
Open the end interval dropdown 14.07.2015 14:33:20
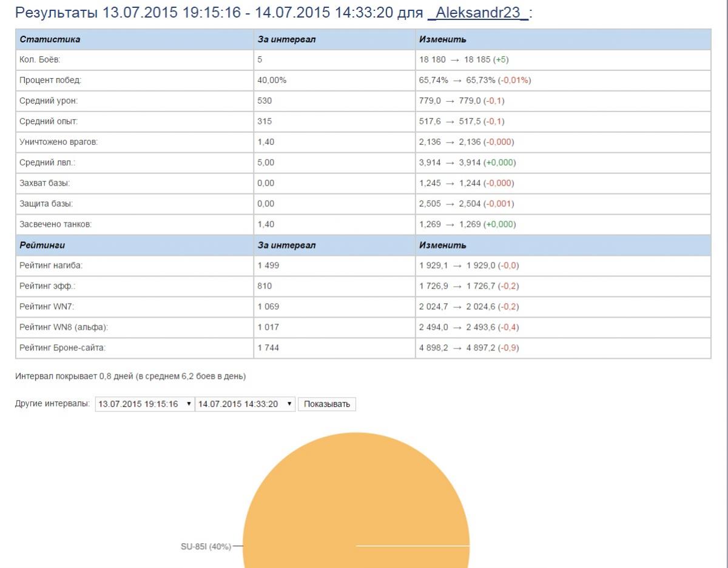pyautogui.click(x=245, y=404)
